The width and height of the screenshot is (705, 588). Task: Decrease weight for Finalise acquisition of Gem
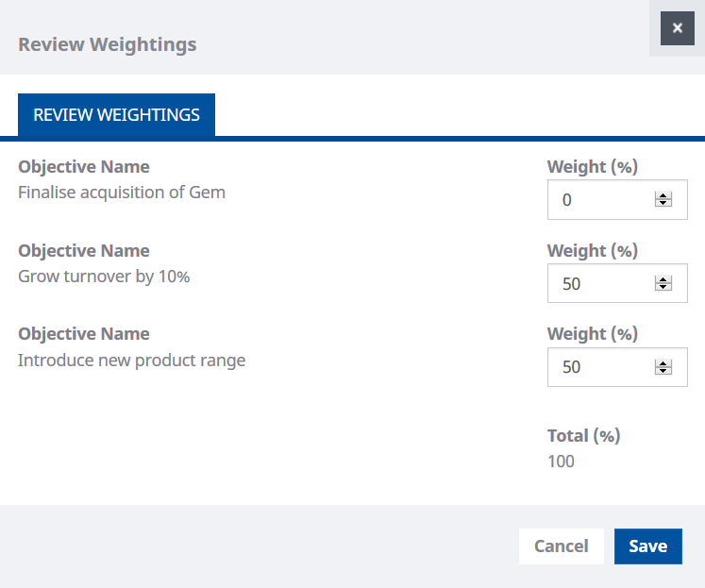[x=663, y=204]
